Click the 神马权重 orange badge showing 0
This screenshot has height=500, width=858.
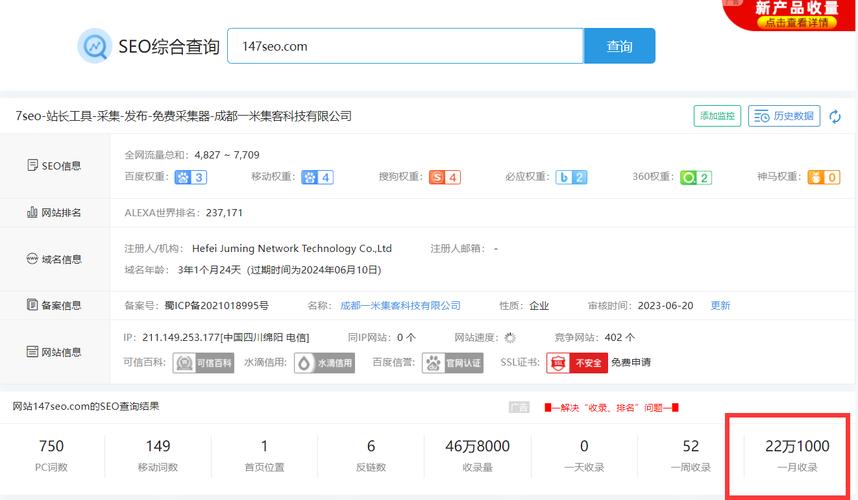point(824,177)
